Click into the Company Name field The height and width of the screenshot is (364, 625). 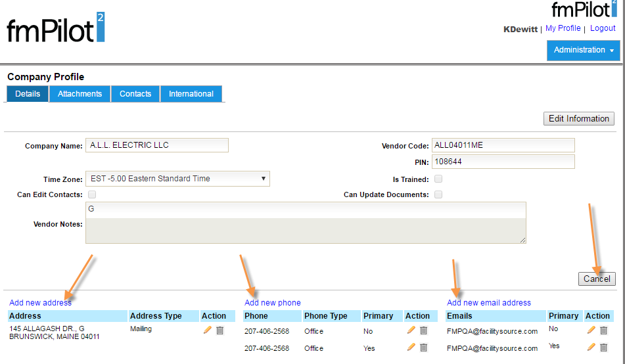click(157, 145)
